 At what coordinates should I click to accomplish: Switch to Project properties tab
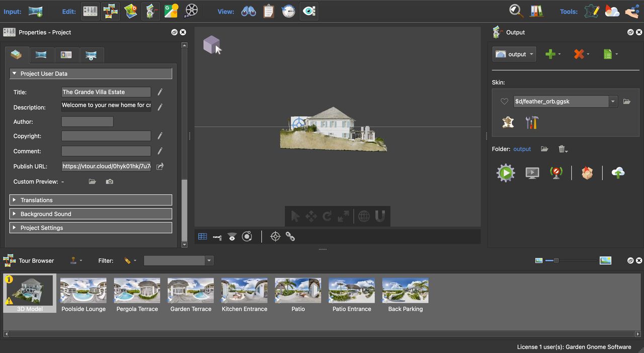(17, 55)
